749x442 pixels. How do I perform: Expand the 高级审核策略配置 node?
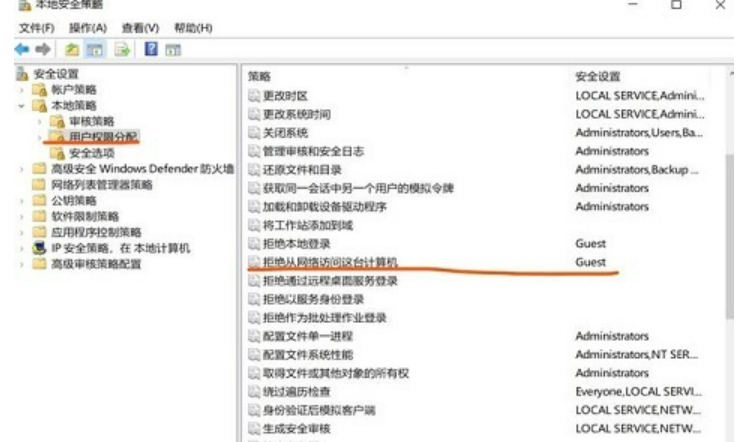coord(22,264)
